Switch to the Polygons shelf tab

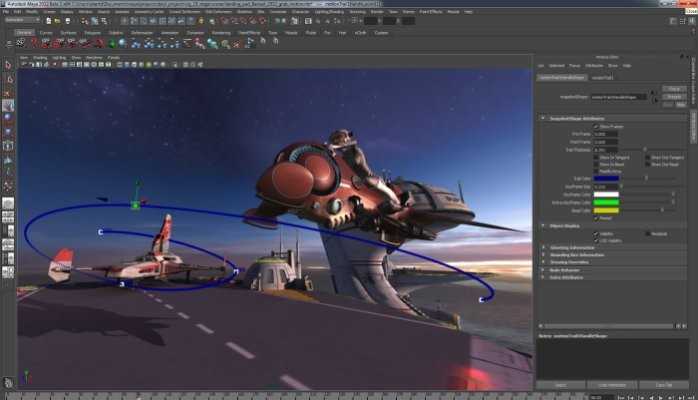pyautogui.click(x=90, y=32)
